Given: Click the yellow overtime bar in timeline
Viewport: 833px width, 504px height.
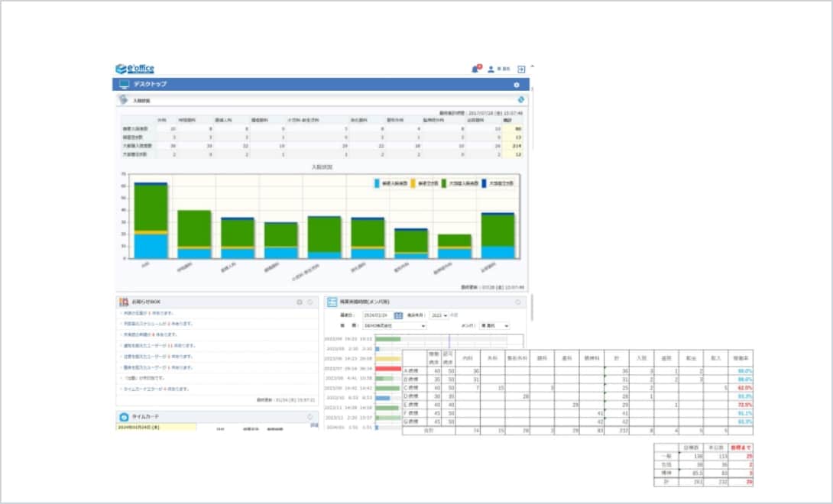Looking at the screenshot, I should point(388,359).
